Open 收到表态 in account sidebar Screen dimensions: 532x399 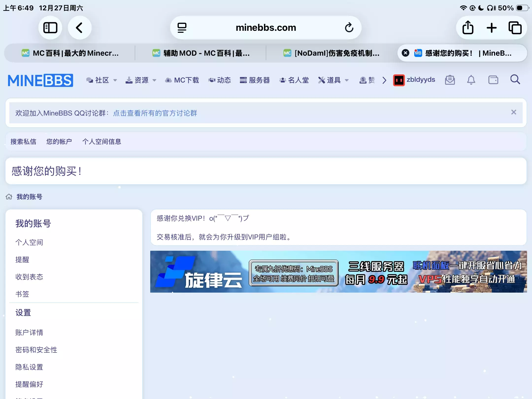(29, 277)
